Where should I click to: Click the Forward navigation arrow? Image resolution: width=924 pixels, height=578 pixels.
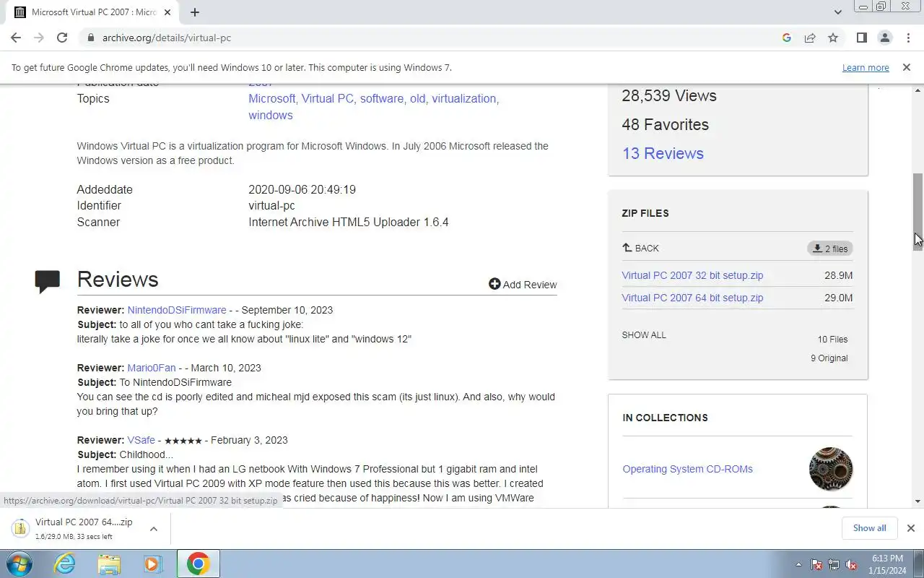(39, 38)
